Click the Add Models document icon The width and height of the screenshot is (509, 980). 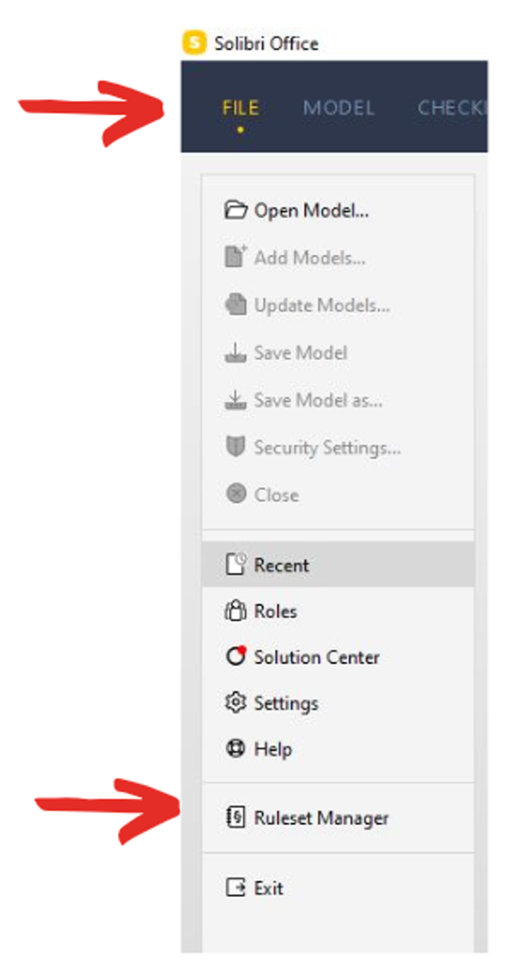coord(235,257)
